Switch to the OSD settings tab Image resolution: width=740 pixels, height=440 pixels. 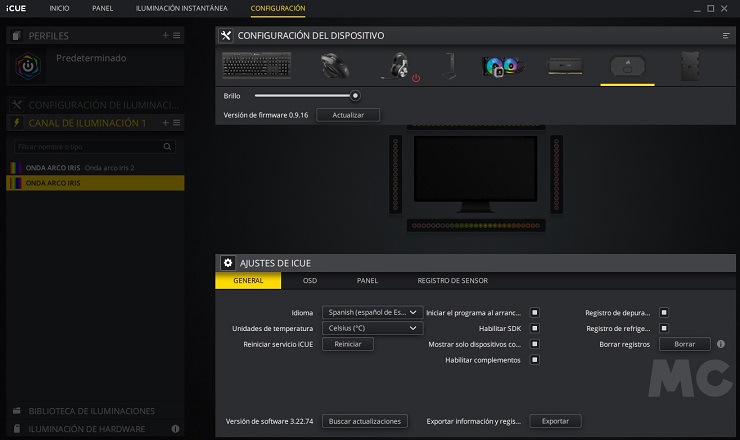(x=310, y=281)
